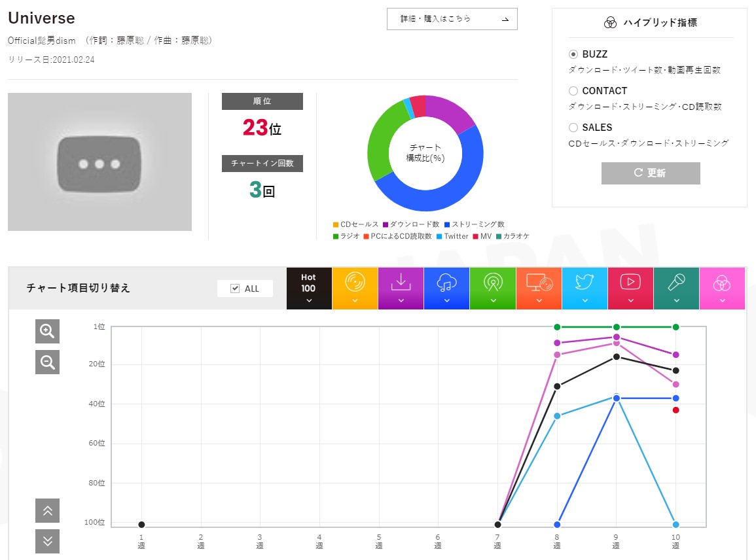This screenshot has height=560, width=756.
Task: Click the green radio point at week 8
Action: [557, 327]
